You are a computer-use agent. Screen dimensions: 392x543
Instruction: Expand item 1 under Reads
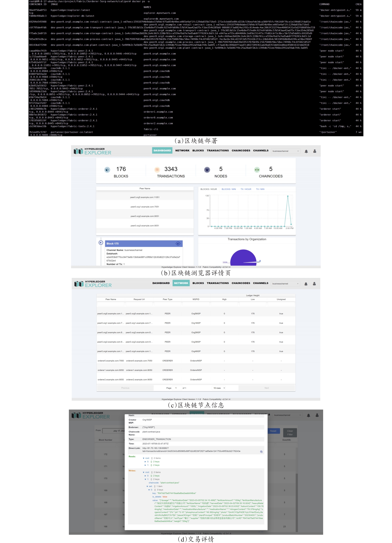click(145, 465)
